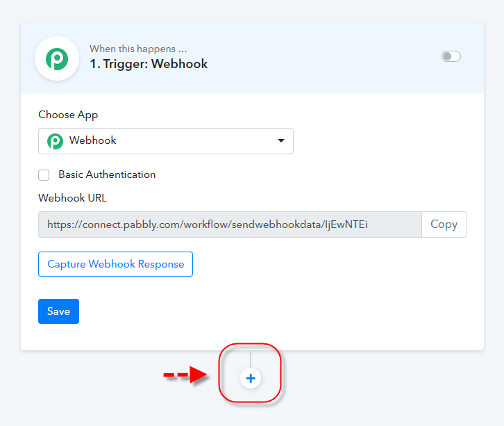Click the '1. Trigger: Webhook' title
The width and height of the screenshot is (504, 426).
coord(149,64)
